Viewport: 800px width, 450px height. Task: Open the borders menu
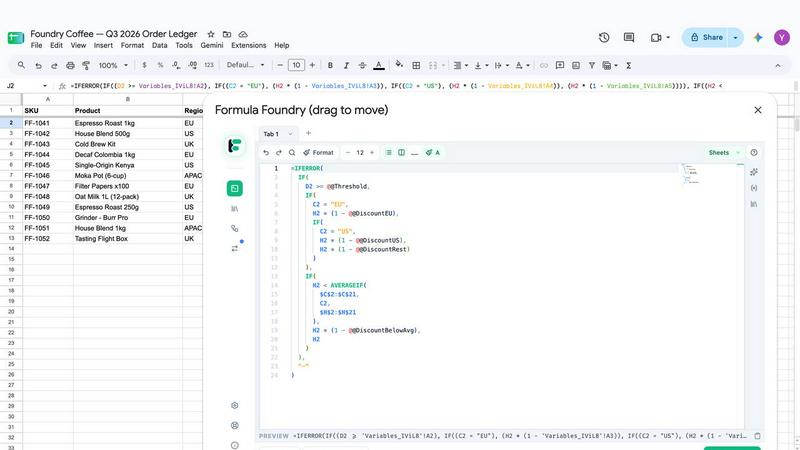click(416, 65)
